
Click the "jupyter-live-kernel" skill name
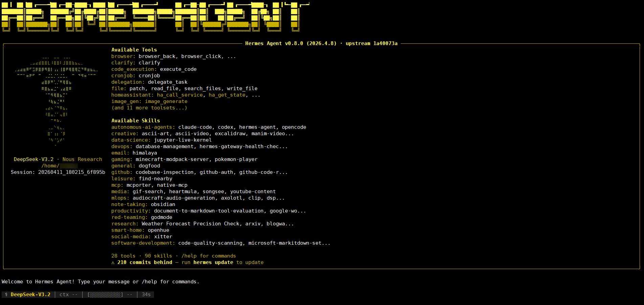tap(183, 140)
